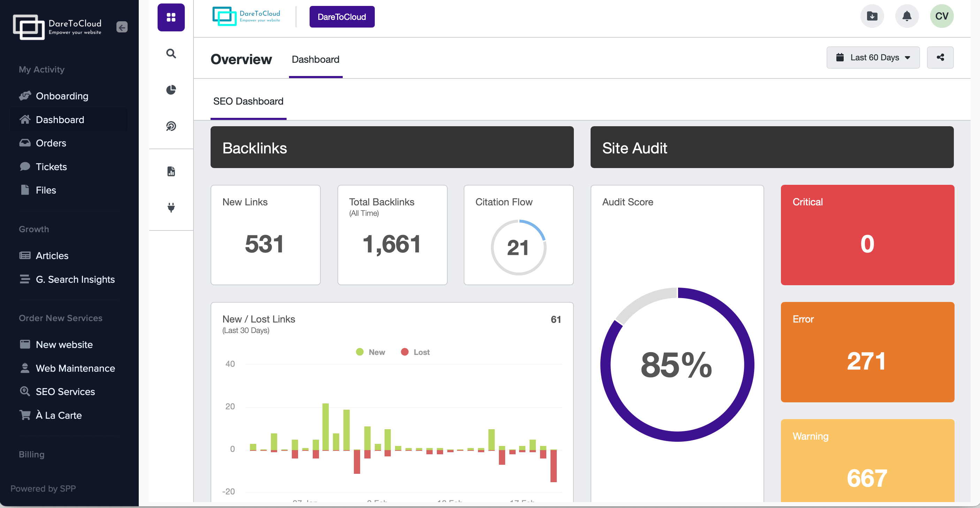Click the Critical 0 red card

click(x=867, y=235)
